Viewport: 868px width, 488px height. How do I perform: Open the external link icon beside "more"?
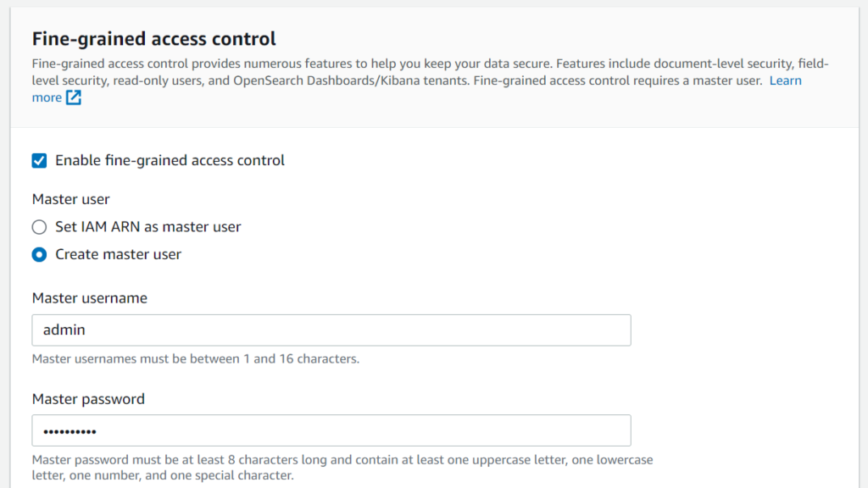[x=74, y=97]
